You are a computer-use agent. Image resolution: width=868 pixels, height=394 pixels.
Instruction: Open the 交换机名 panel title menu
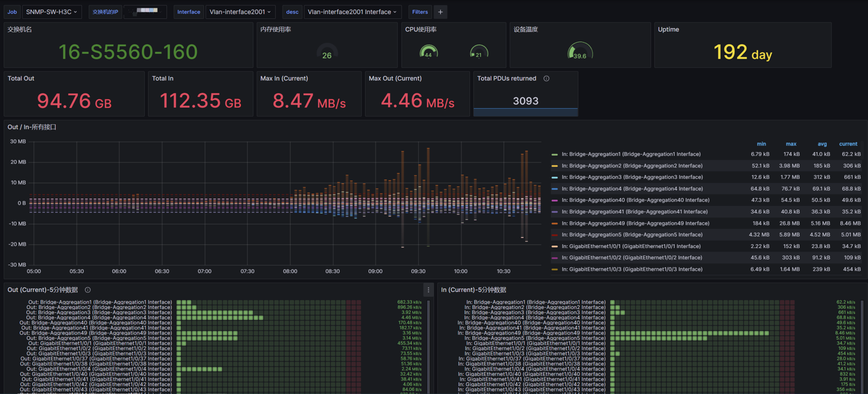coord(20,29)
